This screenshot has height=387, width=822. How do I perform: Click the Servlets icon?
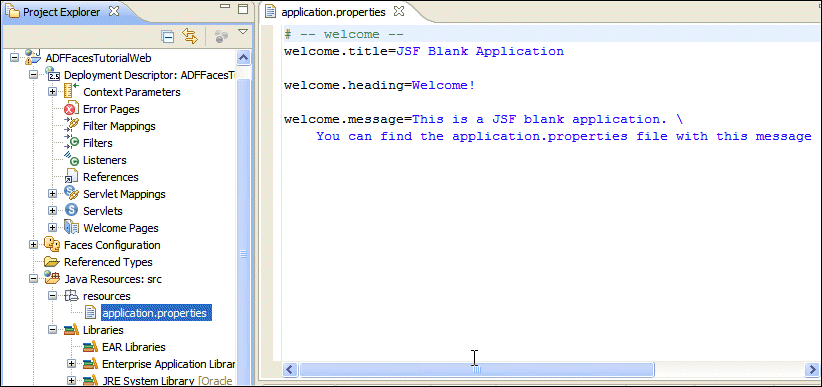coord(71,211)
